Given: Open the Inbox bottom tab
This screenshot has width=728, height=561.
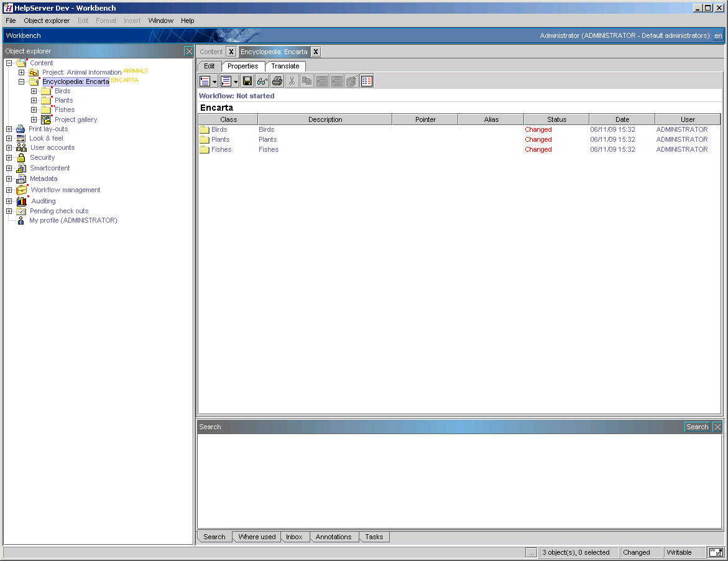Looking at the screenshot, I should coord(294,537).
